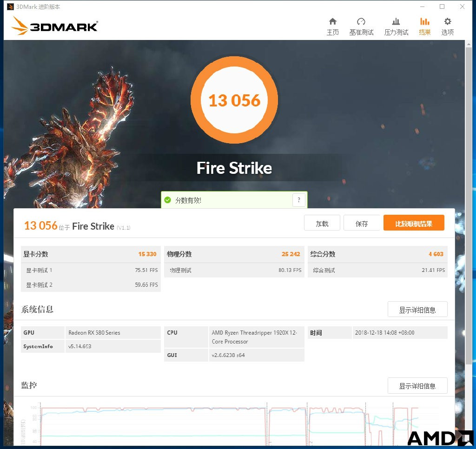The image size is (476, 449).
Task: Click the green valid score checkmark icon
Action: tap(167, 200)
